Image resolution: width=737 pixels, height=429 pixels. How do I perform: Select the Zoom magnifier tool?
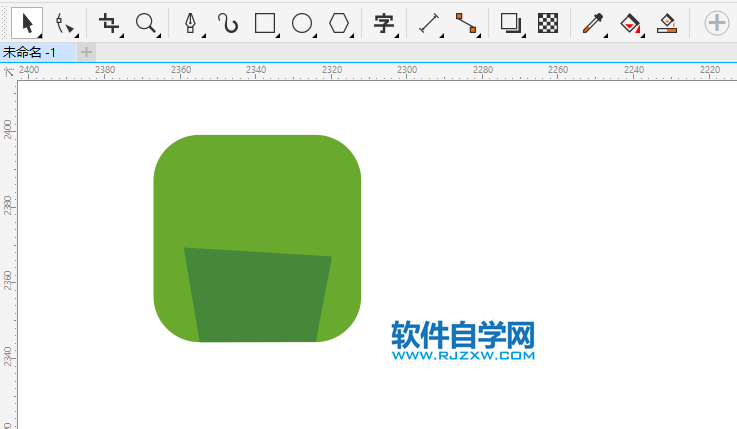pos(146,23)
